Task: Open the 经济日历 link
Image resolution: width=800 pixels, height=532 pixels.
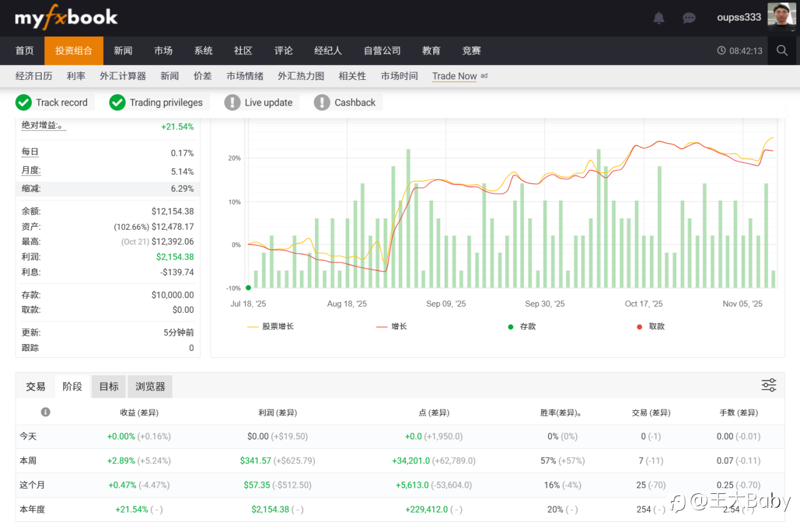Action: coord(34,76)
